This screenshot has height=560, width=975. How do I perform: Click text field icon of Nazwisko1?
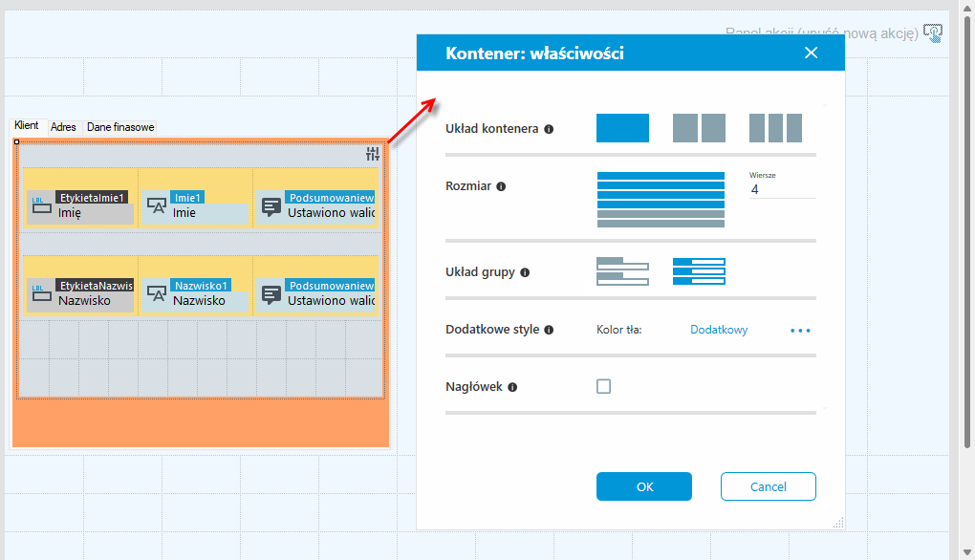click(156, 293)
